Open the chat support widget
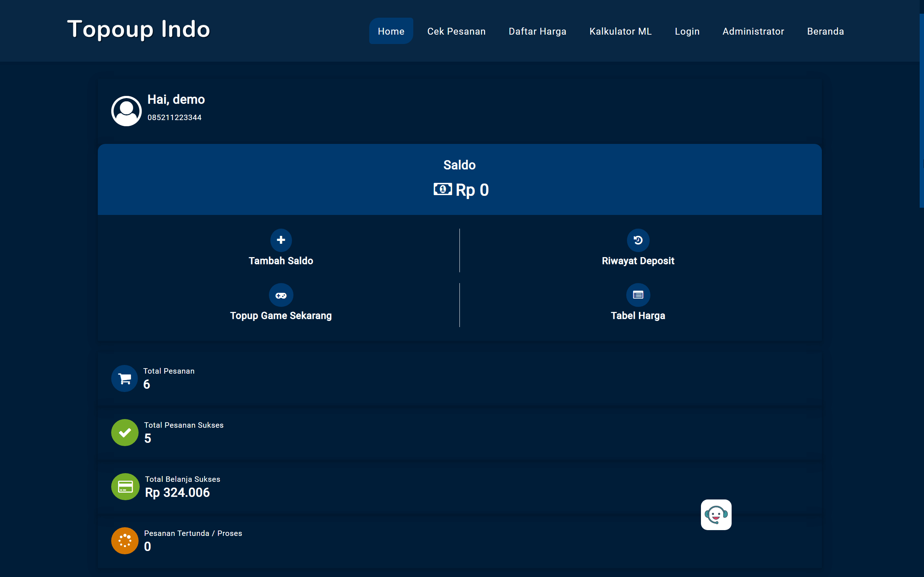 716,515
